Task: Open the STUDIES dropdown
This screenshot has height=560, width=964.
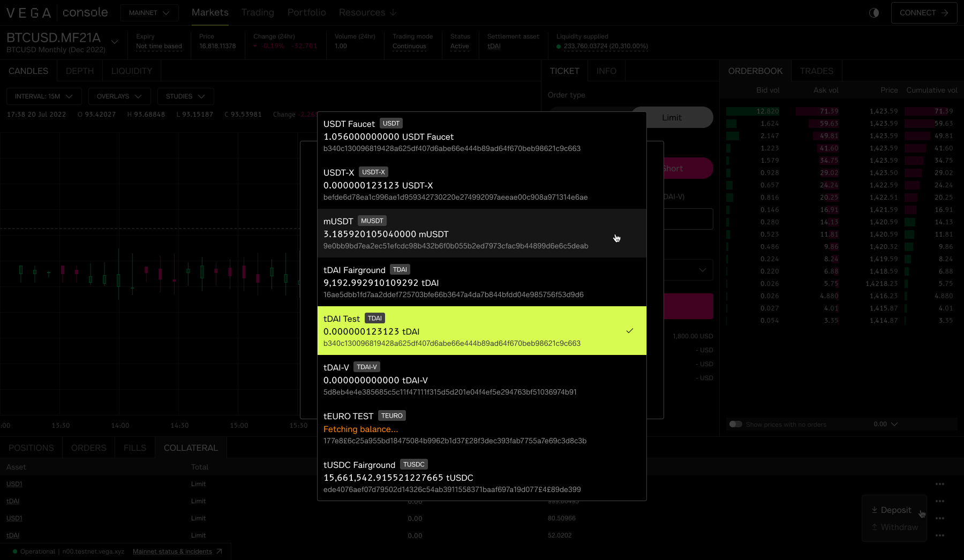Action: point(185,96)
